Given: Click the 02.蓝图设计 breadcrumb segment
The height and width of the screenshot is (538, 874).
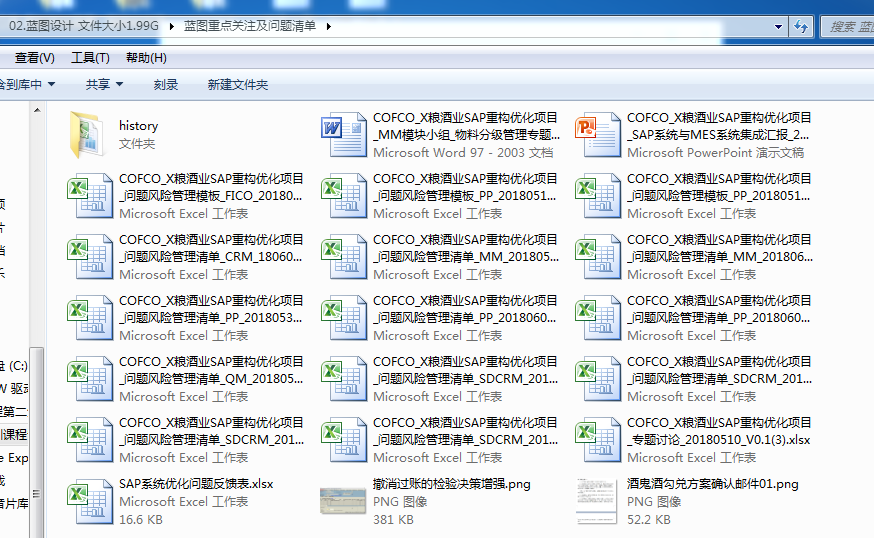Looking at the screenshot, I should click(84, 26).
